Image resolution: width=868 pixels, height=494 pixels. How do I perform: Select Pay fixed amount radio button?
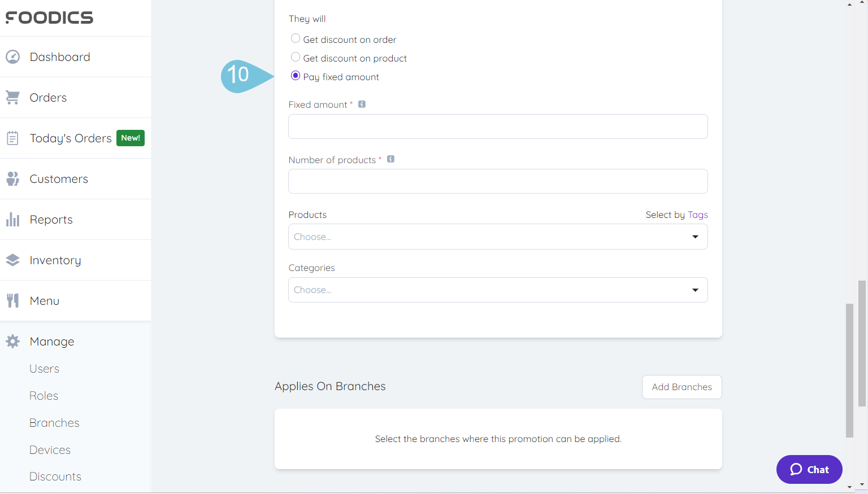(x=296, y=76)
